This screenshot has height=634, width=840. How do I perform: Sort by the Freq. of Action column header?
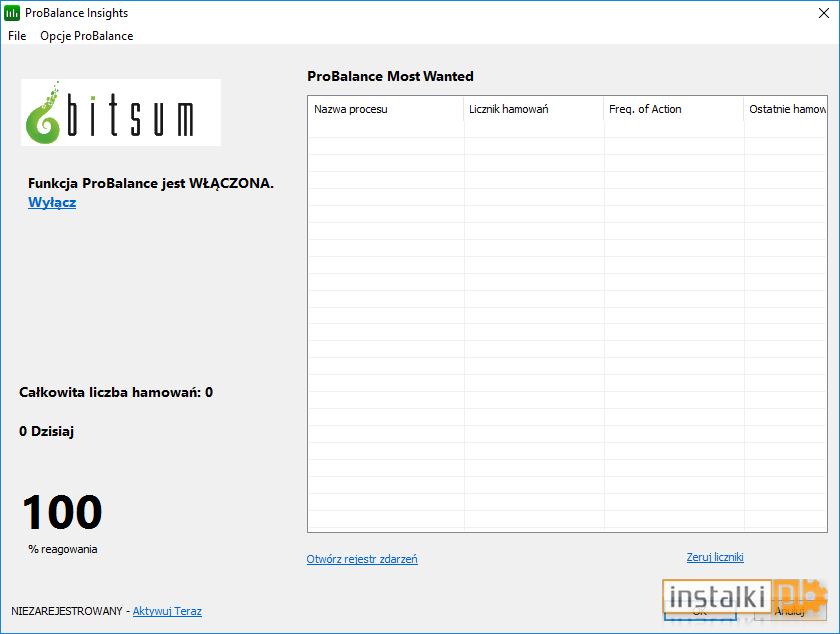click(x=674, y=109)
